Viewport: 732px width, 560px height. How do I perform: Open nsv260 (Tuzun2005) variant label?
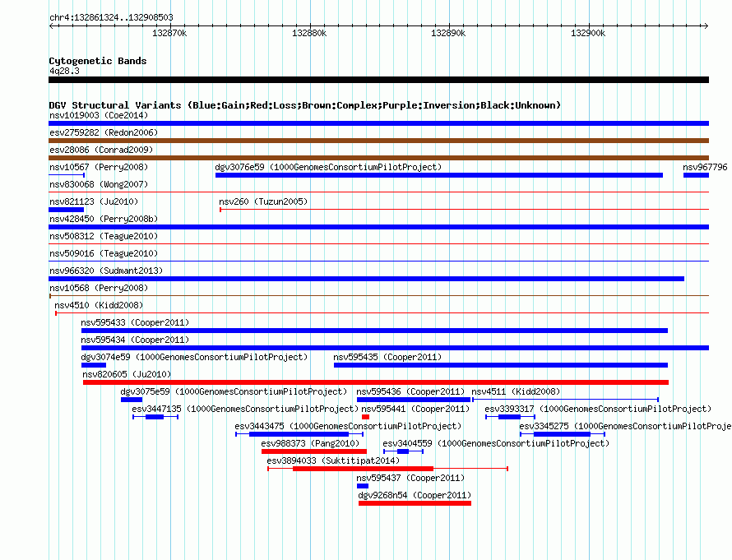pos(263,201)
